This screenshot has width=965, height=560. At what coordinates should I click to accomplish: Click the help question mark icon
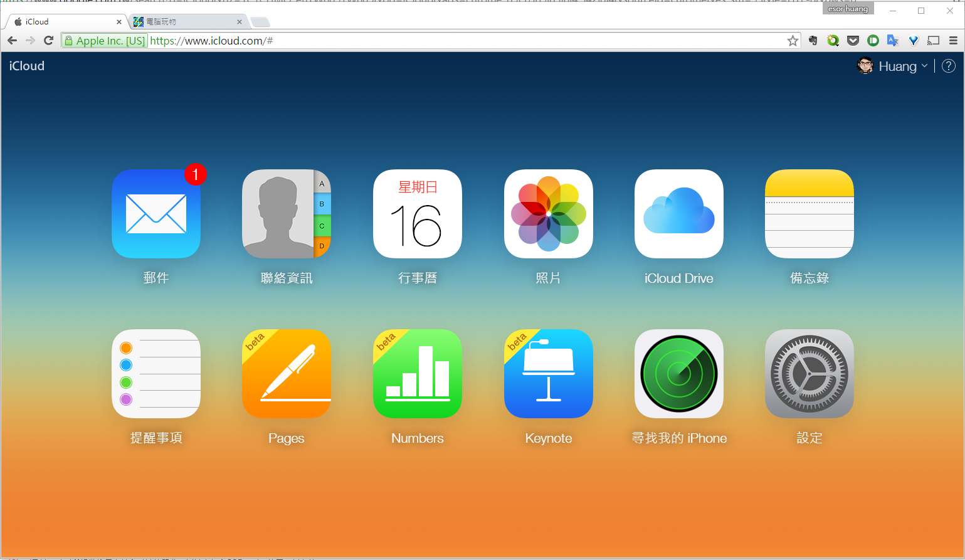[949, 66]
